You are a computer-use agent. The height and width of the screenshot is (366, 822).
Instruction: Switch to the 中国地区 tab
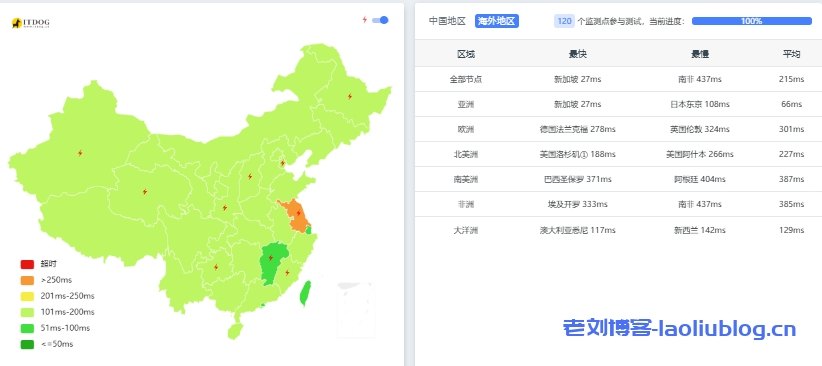tap(447, 21)
